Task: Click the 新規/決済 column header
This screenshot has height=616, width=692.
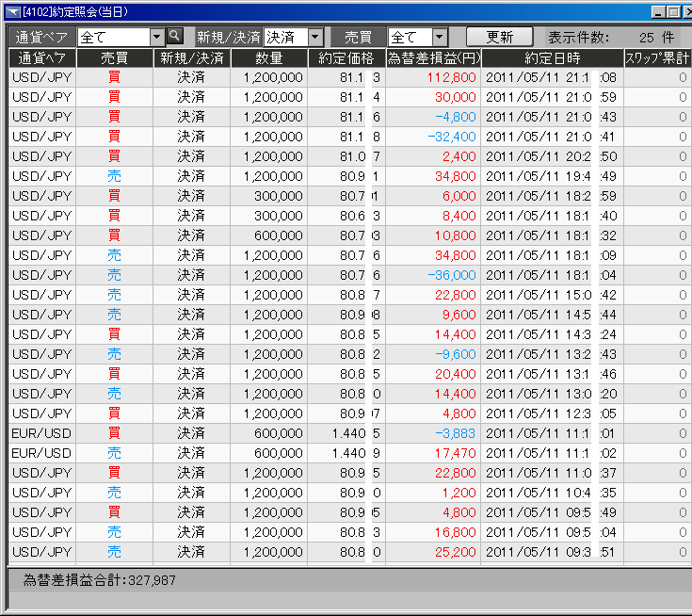Action: tap(192, 57)
